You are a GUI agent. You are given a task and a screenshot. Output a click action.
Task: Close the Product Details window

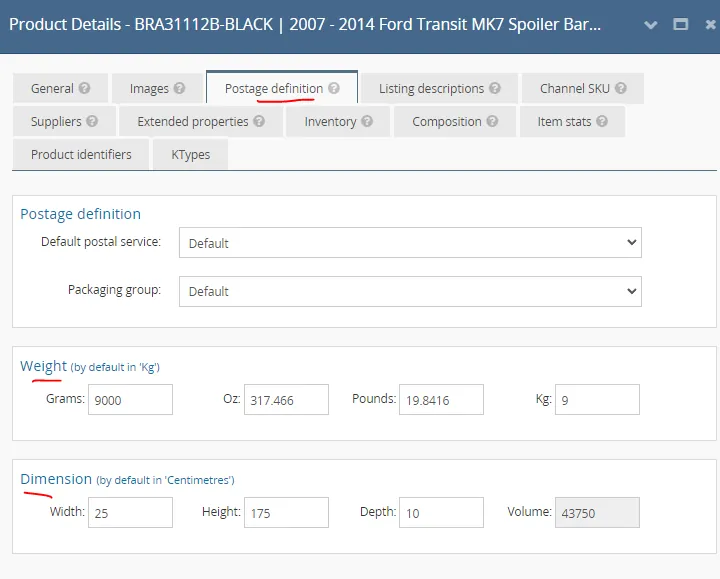coord(711,24)
